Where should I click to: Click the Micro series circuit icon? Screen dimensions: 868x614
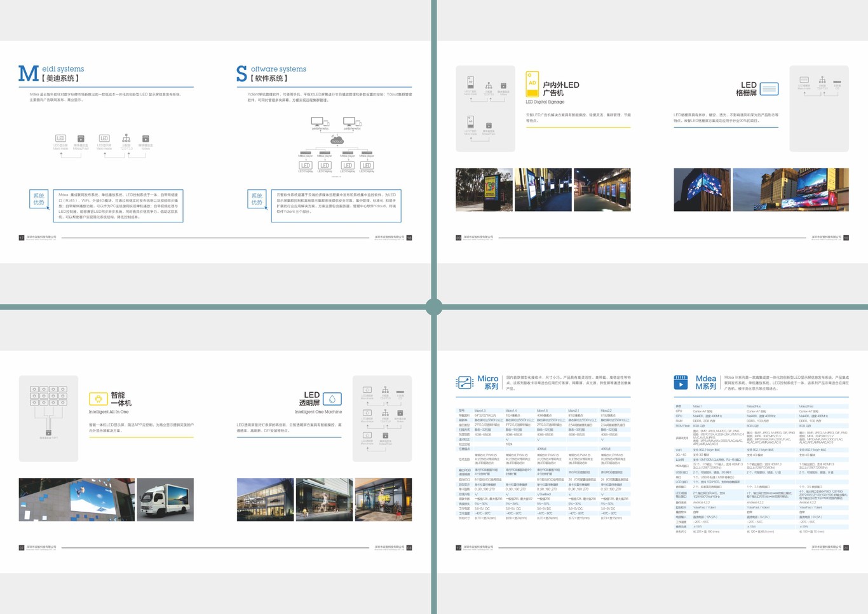tap(465, 382)
